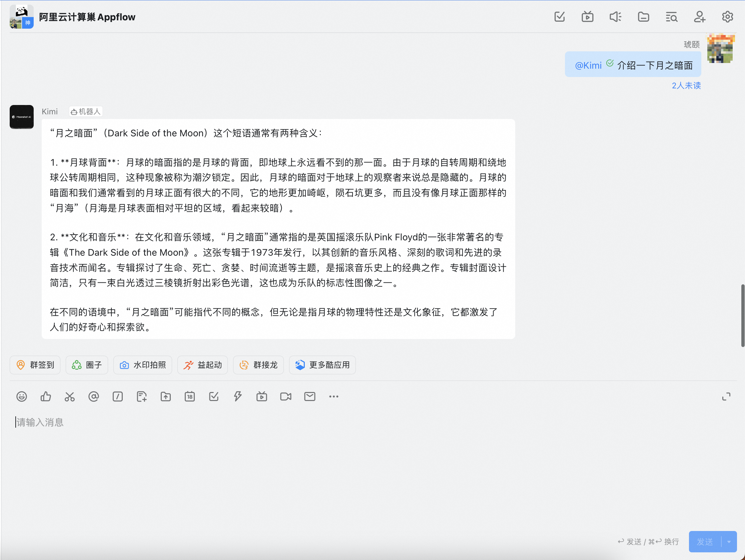The width and height of the screenshot is (745, 560).
Task: Open group settings gear icon
Action: [x=727, y=17]
